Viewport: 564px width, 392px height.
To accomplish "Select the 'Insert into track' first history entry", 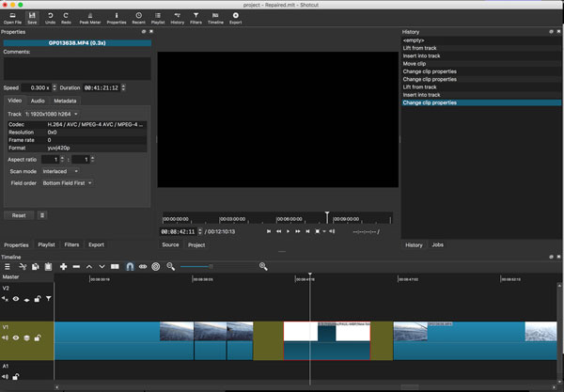I will [x=481, y=55].
